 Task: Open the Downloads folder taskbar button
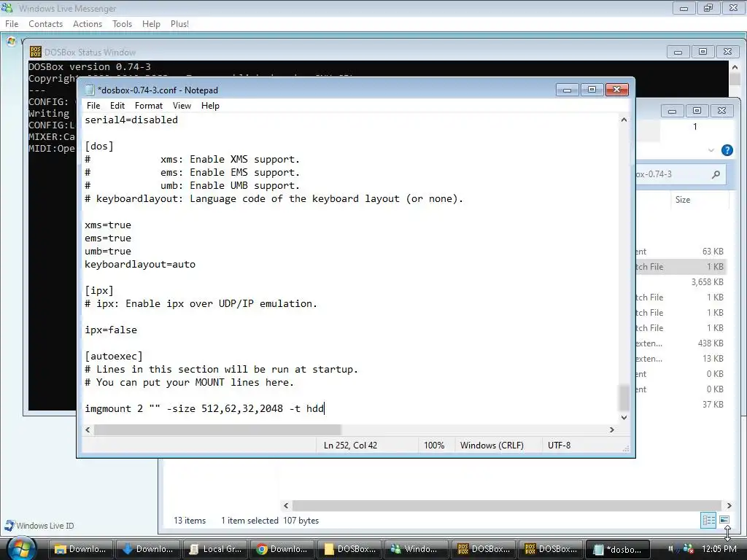tap(80, 549)
